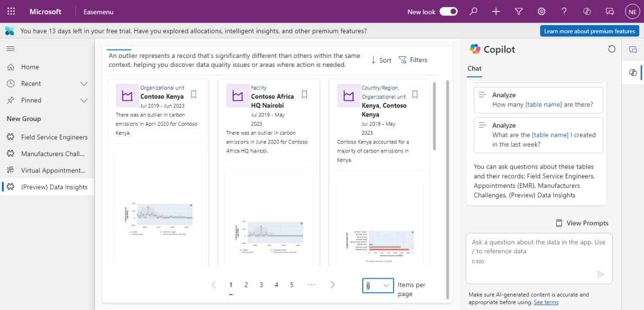This screenshot has height=310, width=644.
Task: Go to page 4
Action: [276, 285]
